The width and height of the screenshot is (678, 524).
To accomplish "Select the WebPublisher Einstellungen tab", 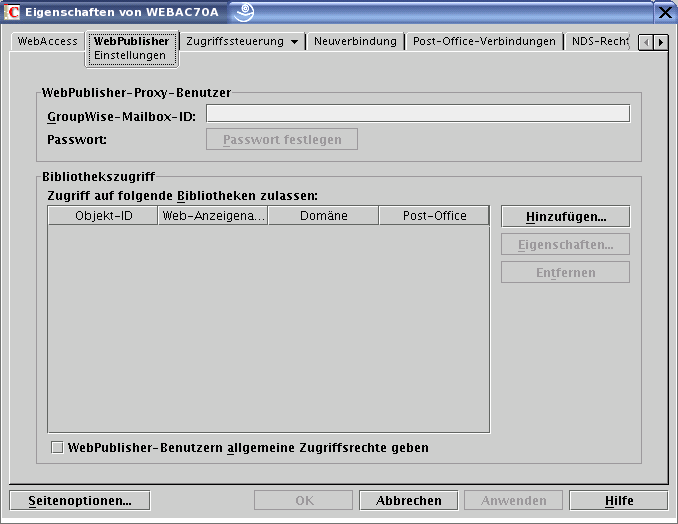I will 131,48.
